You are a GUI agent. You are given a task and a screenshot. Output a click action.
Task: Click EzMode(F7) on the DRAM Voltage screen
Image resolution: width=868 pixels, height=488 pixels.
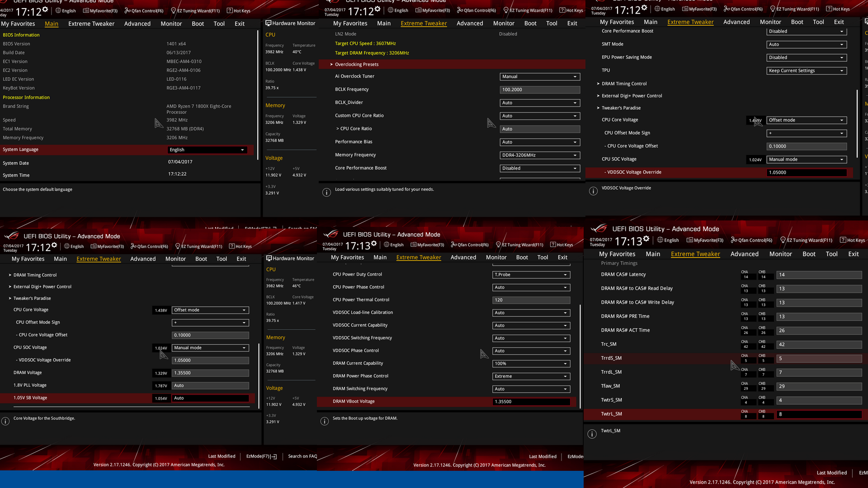tap(261, 456)
